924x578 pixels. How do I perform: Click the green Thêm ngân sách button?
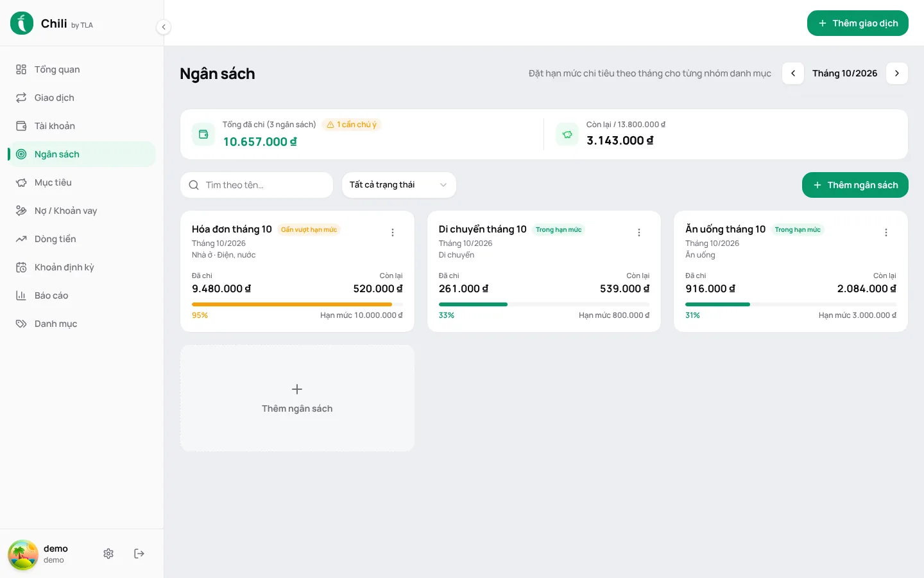pos(855,185)
